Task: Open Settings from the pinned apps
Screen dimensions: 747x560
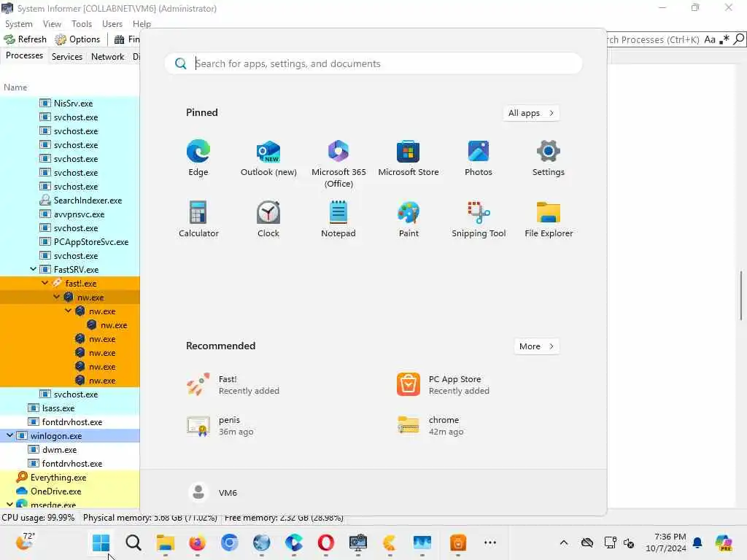Action: 549,158
